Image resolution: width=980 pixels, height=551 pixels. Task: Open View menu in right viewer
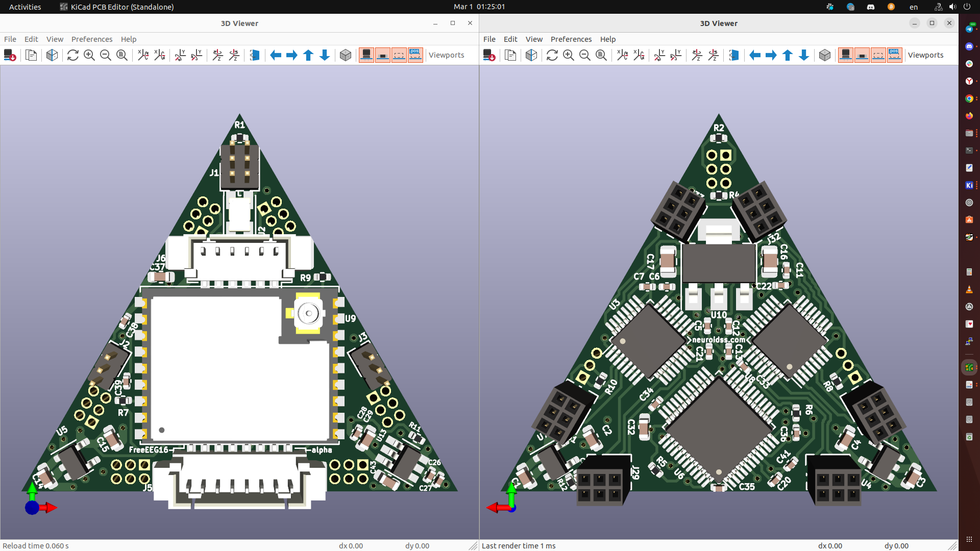[534, 39]
